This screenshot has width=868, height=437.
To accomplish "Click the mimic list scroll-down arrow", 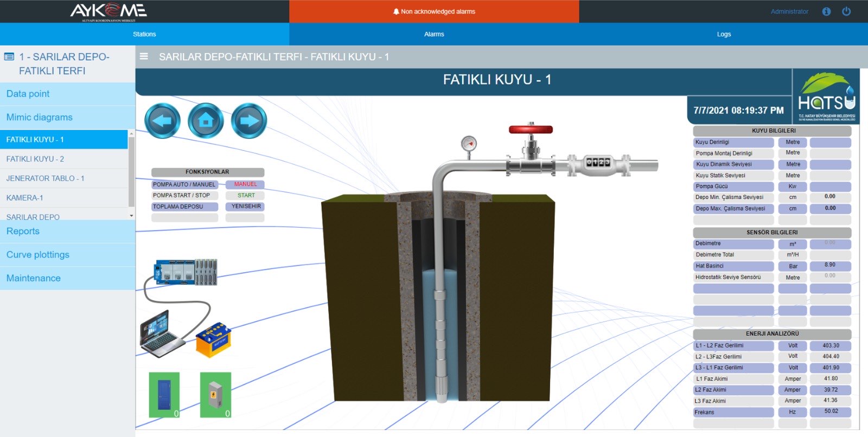I will click(131, 216).
